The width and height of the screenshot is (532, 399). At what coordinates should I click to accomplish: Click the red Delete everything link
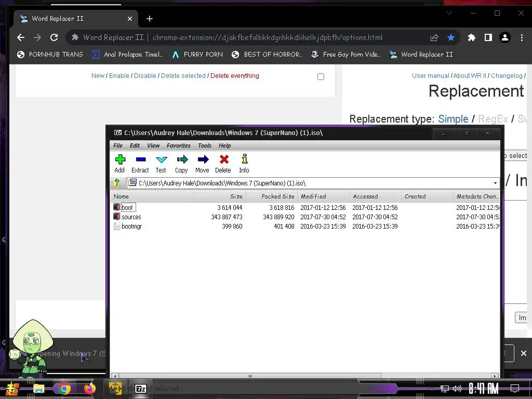pos(234,76)
